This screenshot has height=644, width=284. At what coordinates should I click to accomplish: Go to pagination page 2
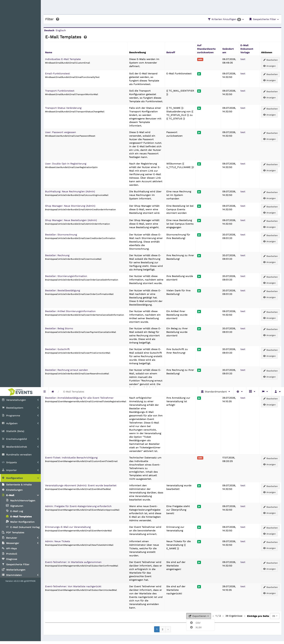[x=162, y=629]
